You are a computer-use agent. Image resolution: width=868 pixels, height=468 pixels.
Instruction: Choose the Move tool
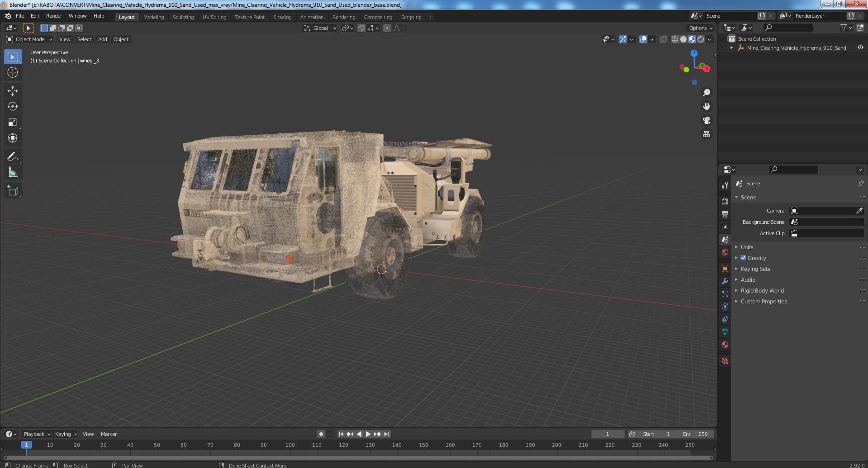(x=13, y=91)
